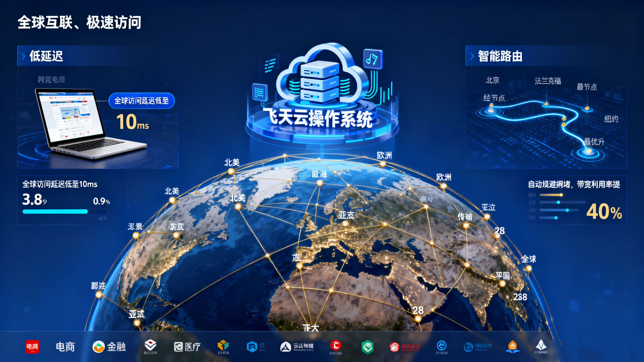This screenshot has width=644, height=362.
Task: Select the 电商 text label in bottom bar
Action: coord(65,347)
